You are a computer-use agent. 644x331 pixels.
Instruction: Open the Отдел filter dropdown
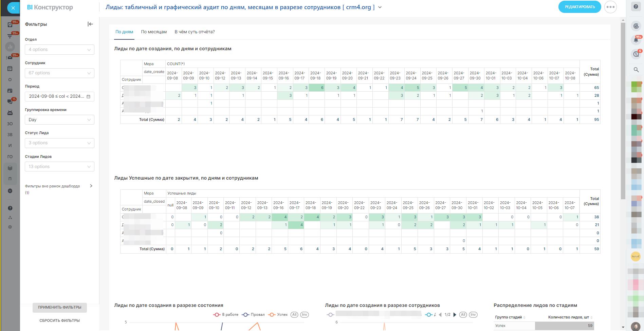[59, 50]
